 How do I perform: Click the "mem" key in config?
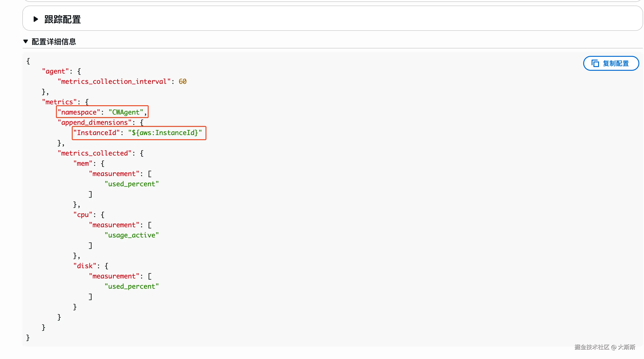pos(83,163)
